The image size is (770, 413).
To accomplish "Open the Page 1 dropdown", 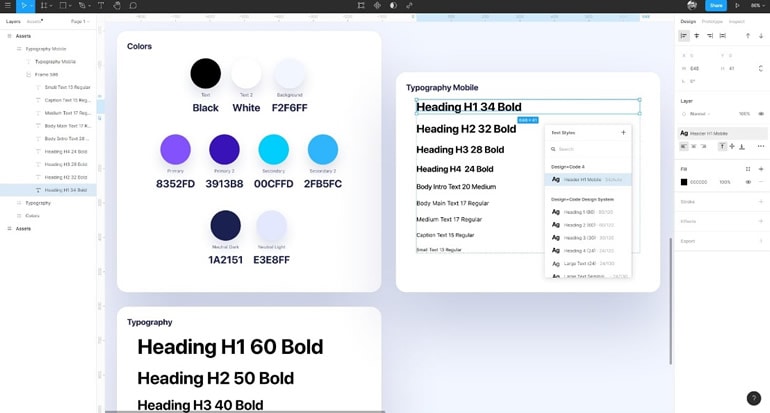I will tap(80, 22).
